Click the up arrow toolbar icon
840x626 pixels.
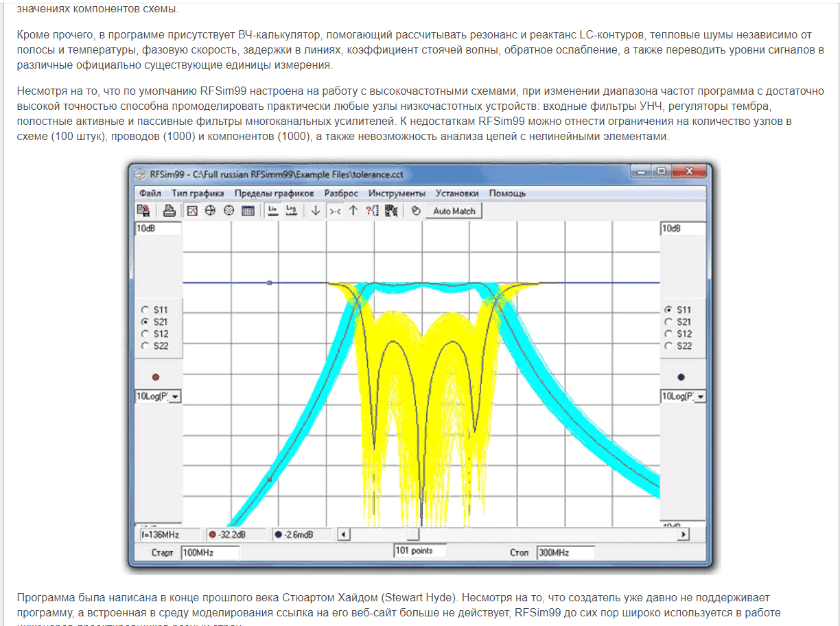353,211
